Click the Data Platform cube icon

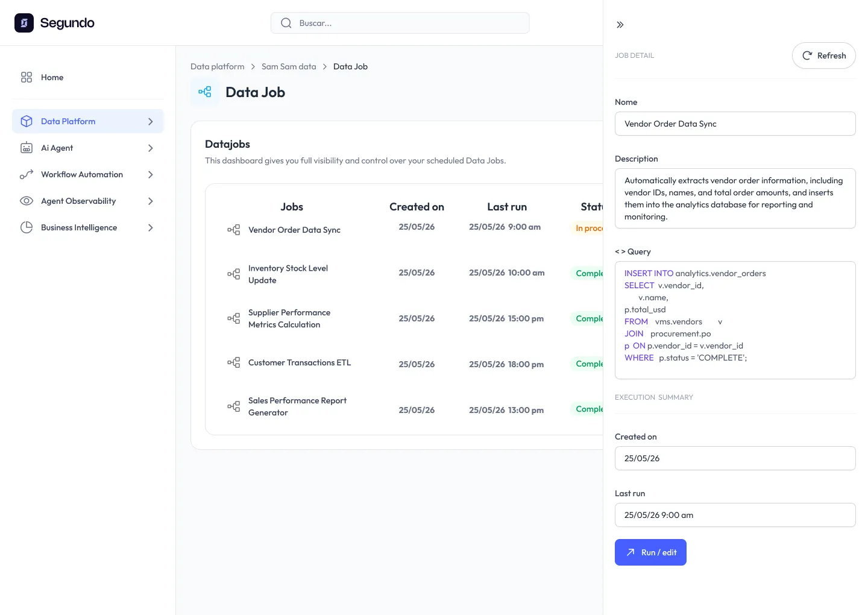coord(26,121)
